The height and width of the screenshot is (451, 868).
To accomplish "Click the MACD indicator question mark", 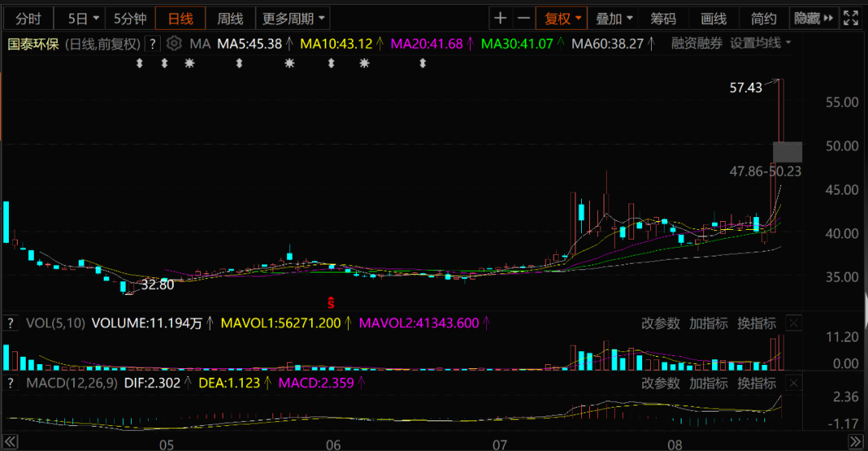I will click(x=10, y=383).
